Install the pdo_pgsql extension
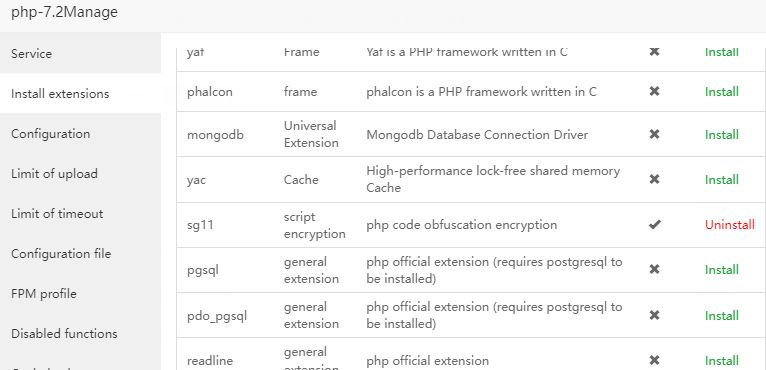766x370 pixels. (722, 316)
